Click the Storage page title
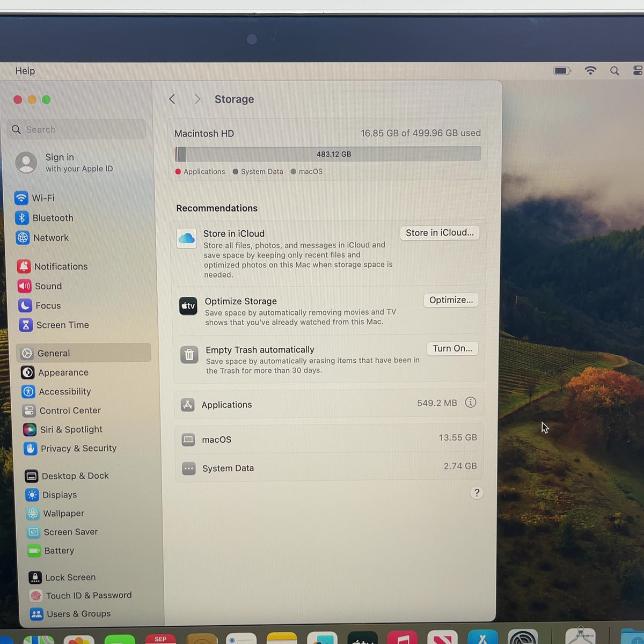The height and width of the screenshot is (644, 644). 235,99
